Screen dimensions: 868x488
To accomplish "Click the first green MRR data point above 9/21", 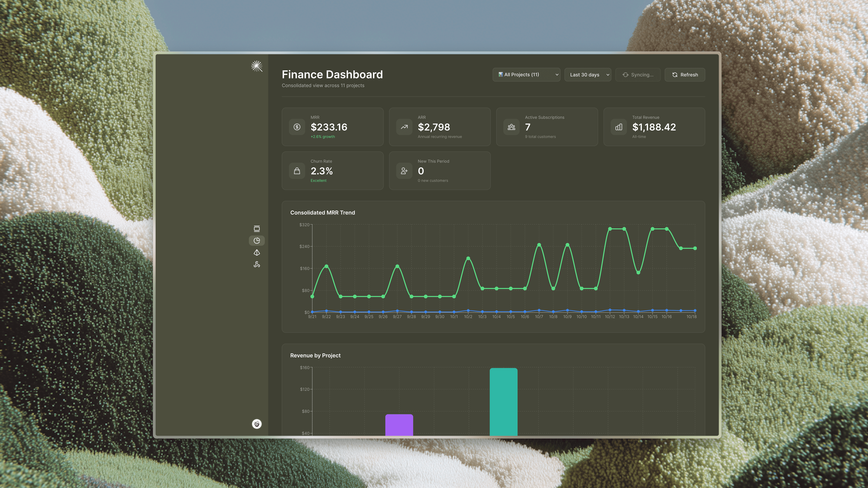I will tap(312, 296).
